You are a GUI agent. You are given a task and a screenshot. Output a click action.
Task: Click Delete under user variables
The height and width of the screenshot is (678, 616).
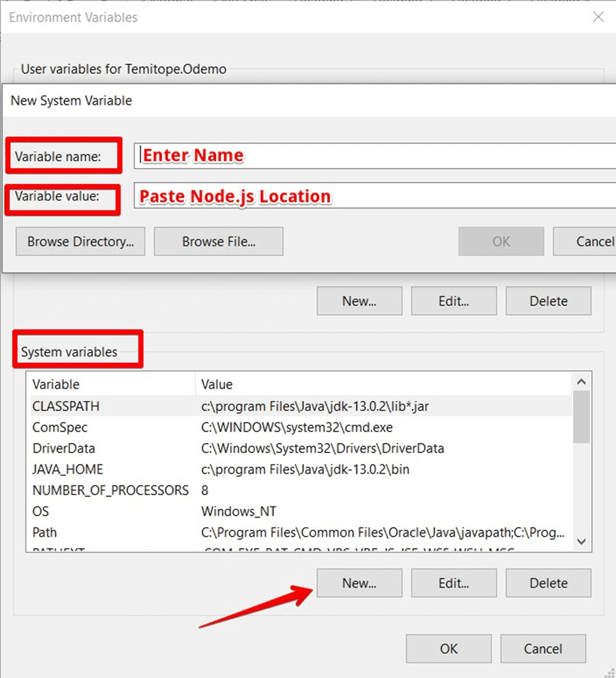click(x=548, y=301)
